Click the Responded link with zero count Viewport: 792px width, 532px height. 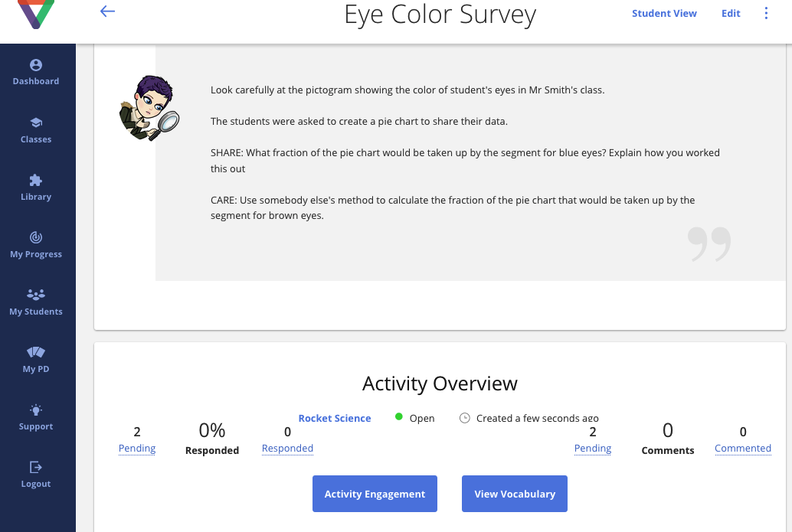tap(287, 449)
